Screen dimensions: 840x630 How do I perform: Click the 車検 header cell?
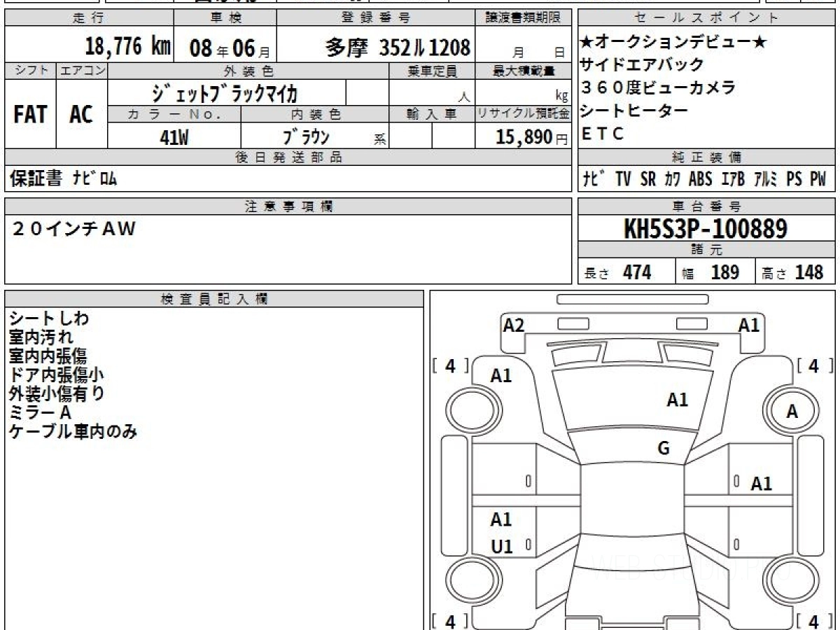tap(225, 18)
